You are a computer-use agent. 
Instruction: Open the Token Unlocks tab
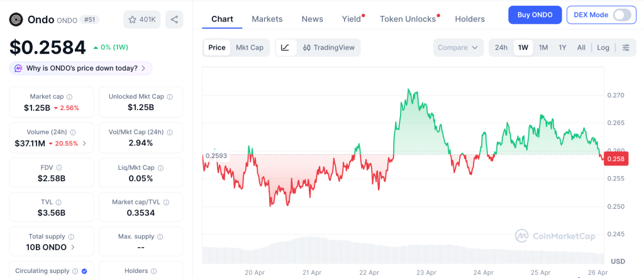click(408, 19)
